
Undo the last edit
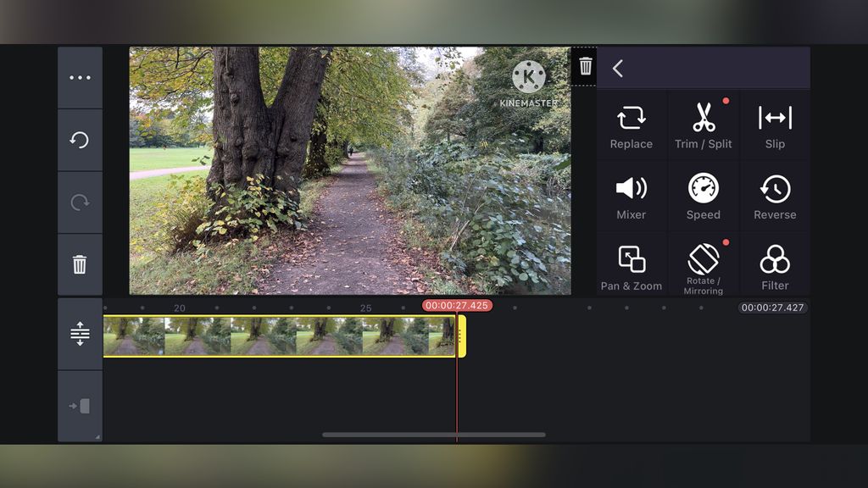(x=80, y=139)
